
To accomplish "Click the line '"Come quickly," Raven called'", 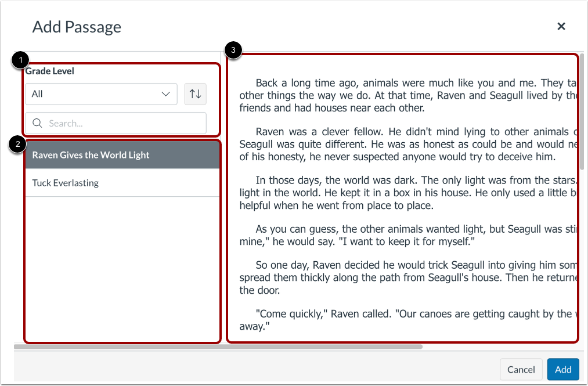I will coord(408,320).
